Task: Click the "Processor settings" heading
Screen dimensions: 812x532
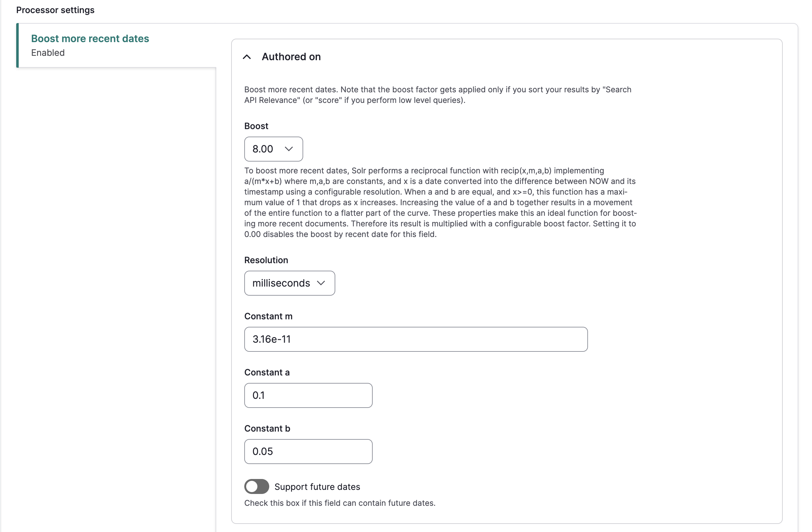Action: 55,10
